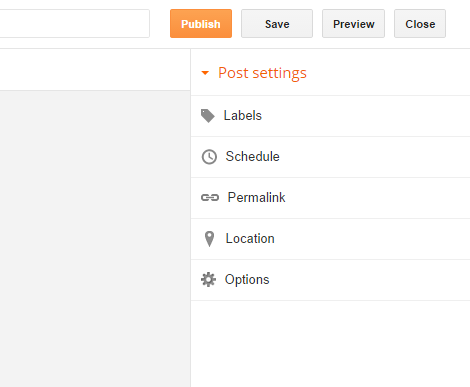Click inside the gray post editor area
The height and width of the screenshot is (387, 470).
click(x=95, y=238)
